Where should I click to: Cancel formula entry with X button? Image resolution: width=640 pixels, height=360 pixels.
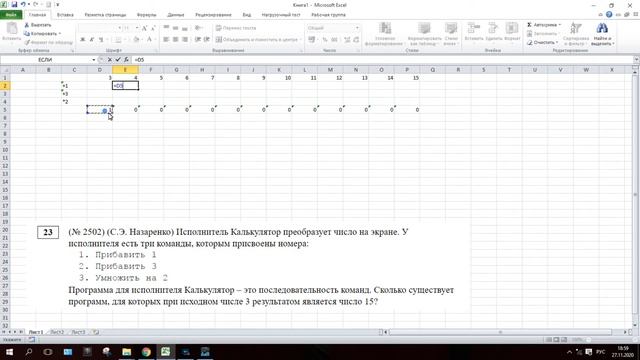(109, 60)
